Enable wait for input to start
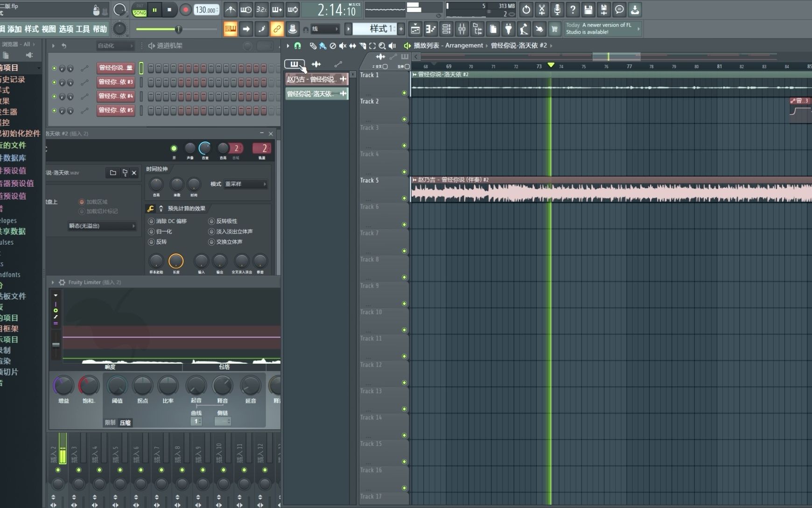Image resolution: width=812 pixels, height=508 pixels. pyautogui.click(x=246, y=9)
